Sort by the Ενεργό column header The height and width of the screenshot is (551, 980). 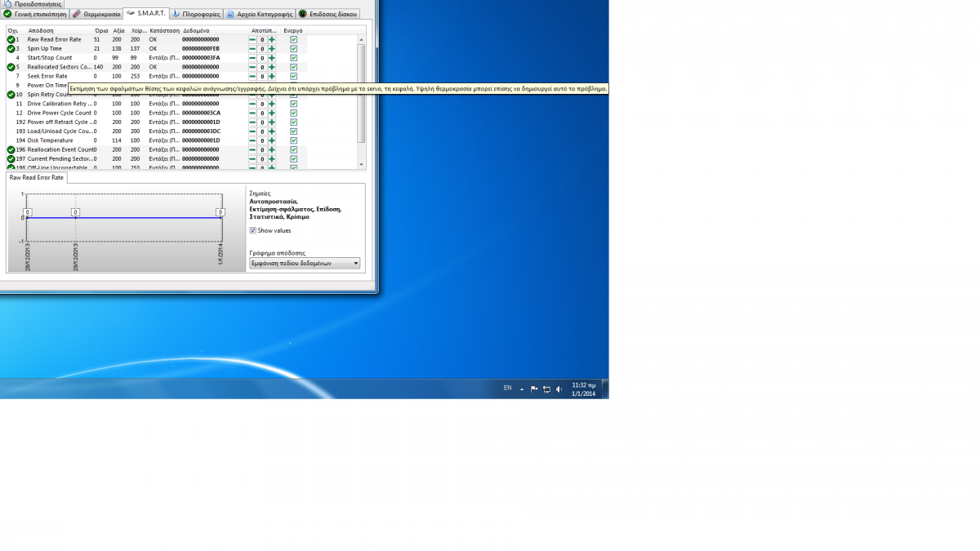pyautogui.click(x=295, y=30)
